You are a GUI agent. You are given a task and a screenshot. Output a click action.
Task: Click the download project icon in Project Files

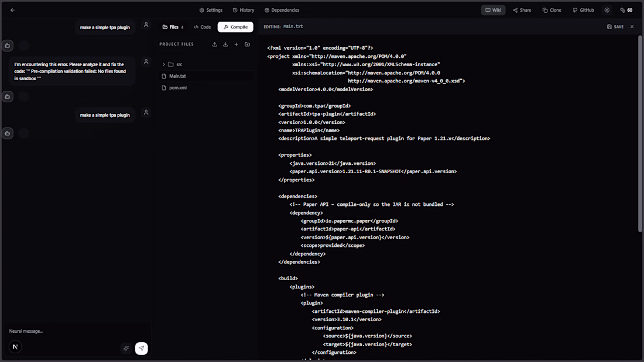pyautogui.click(x=225, y=44)
